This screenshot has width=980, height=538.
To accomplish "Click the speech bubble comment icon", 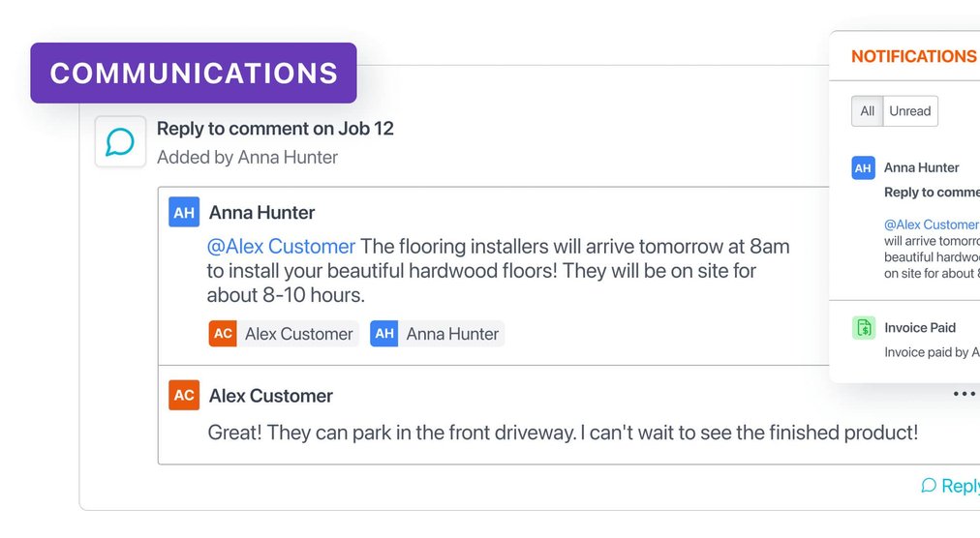I will [120, 142].
